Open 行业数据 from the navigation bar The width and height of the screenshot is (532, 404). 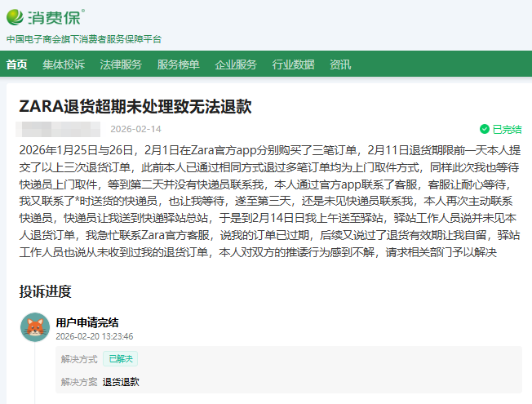[x=293, y=65]
